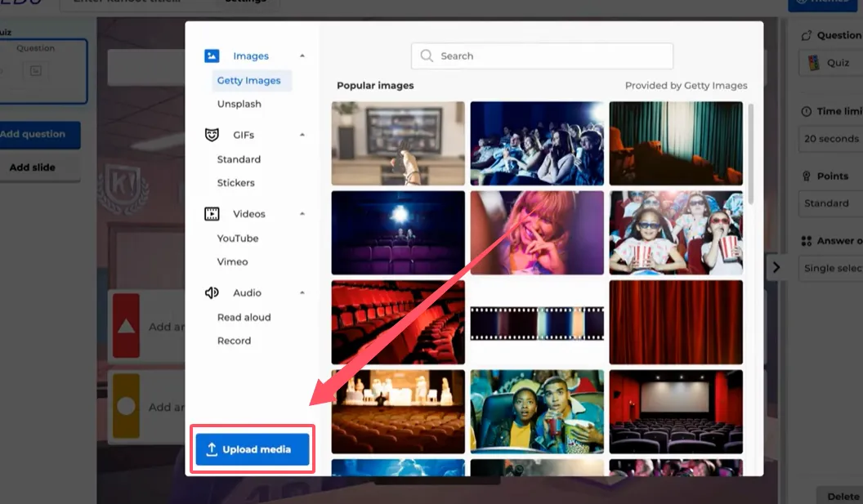Open the YouTube video option
Viewport: 863px width, 504px height.
pos(238,239)
